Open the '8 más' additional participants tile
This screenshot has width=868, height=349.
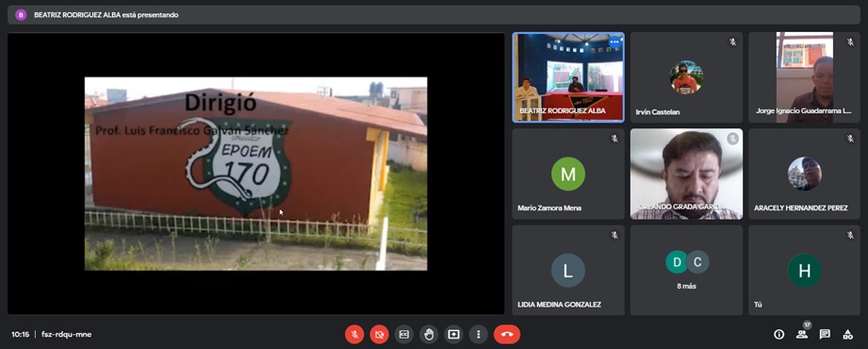coord(686,270)
